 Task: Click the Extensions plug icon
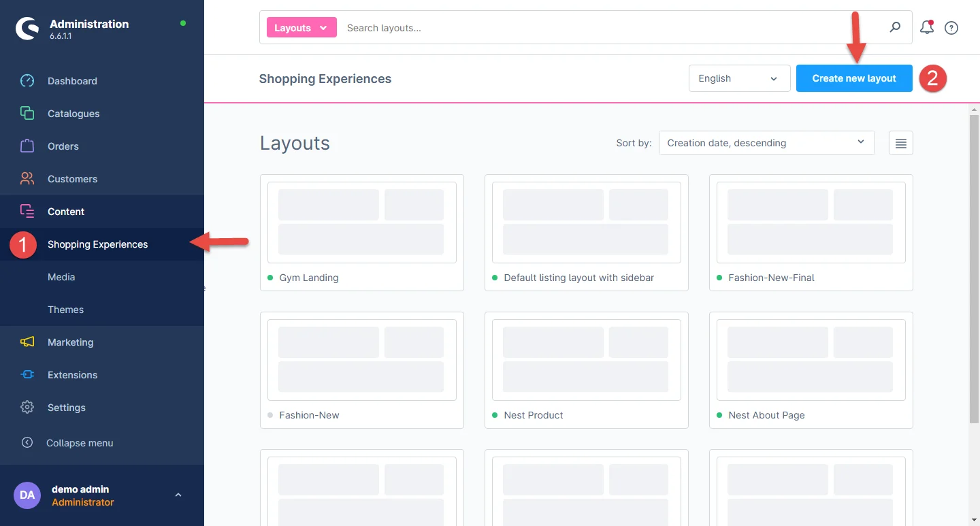pyautogui.click(x=27, y=375)
